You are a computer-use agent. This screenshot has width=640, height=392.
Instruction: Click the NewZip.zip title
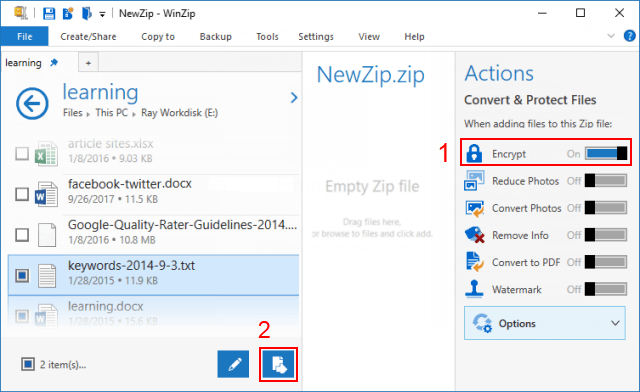click(x=371, y=76)
